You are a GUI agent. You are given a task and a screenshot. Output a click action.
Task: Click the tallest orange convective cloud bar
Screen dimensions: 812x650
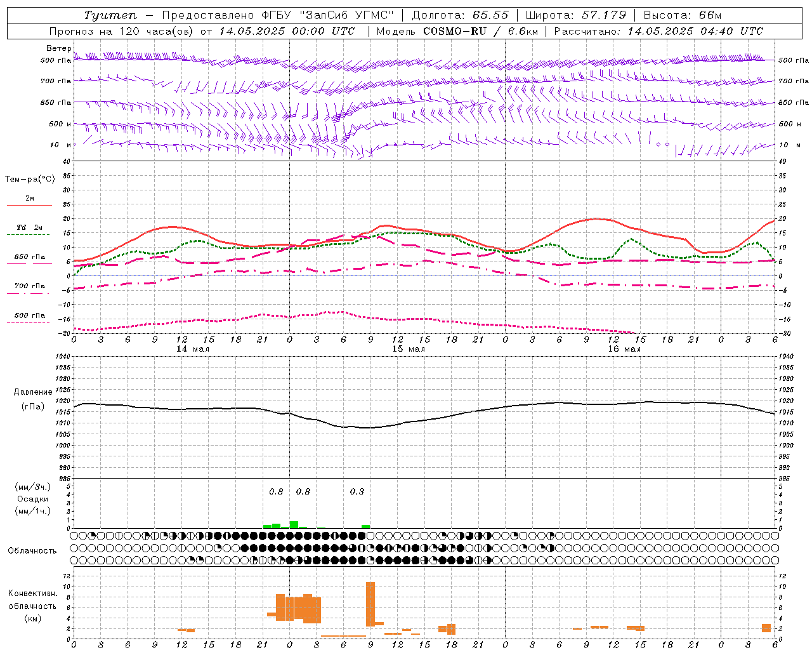(x=370, y=604)
